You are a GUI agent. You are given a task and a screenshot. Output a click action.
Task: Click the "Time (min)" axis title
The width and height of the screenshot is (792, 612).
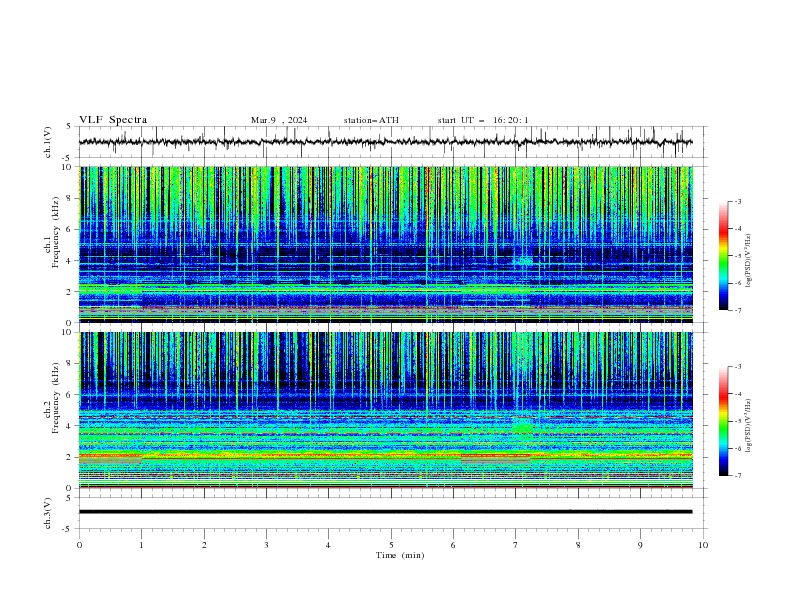(400, 555)
